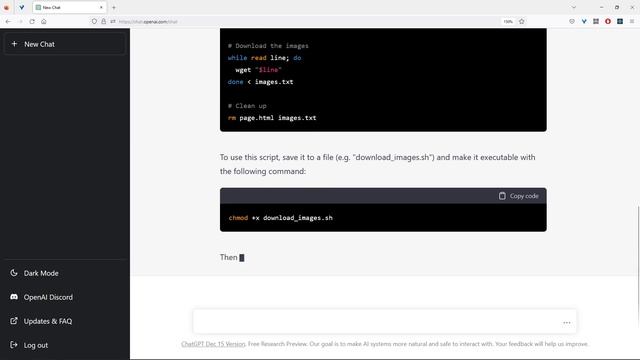
Task: Click the Updates & FAQ external link icon
Action: [14, 321]
